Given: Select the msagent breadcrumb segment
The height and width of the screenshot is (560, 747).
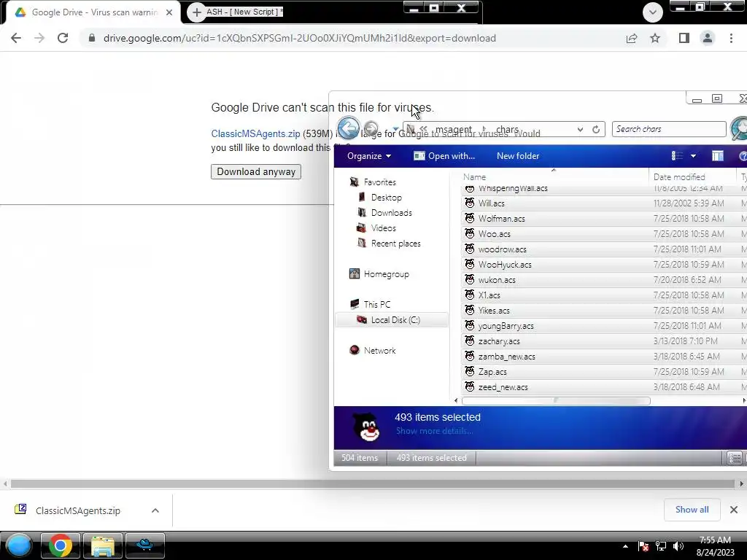Looking at the screenshot, I should click(x=454, y=130).
